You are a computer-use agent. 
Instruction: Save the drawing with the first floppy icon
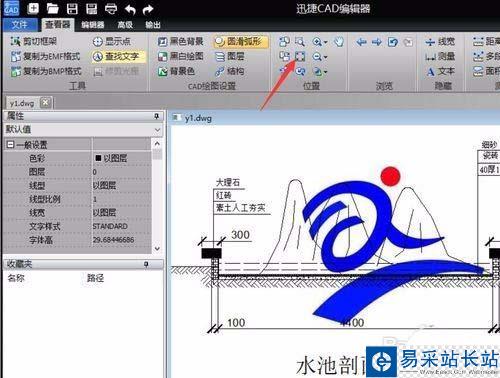pyautogui.click(x=72, y=9)
